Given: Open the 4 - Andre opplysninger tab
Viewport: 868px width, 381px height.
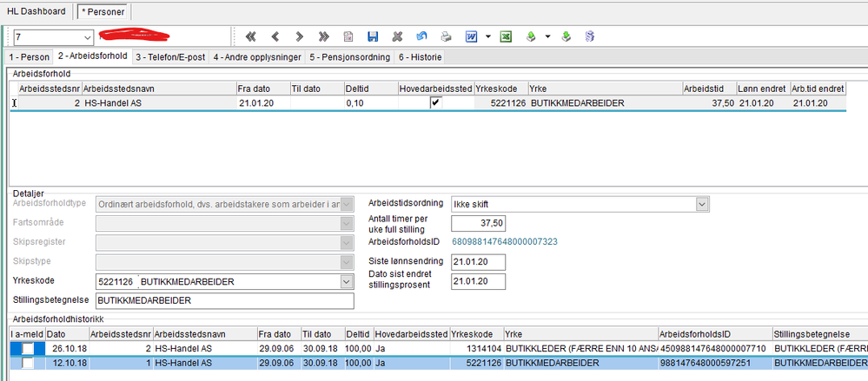Looking at the screenshot, I should pos(257,57).
